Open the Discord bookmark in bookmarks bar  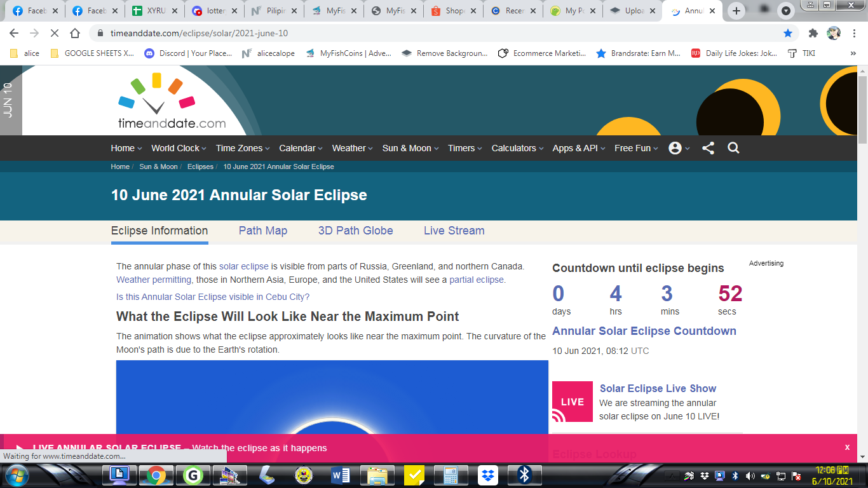188,53
